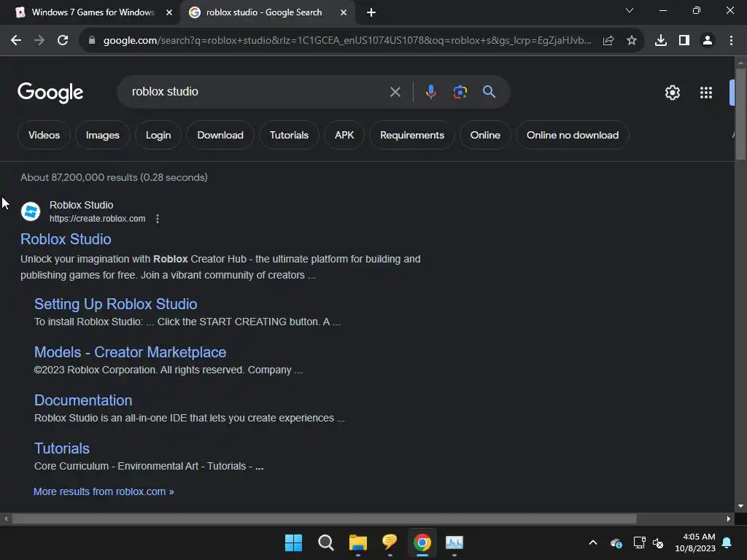
Task: Click the address bar URL
Action: [347, 41]
